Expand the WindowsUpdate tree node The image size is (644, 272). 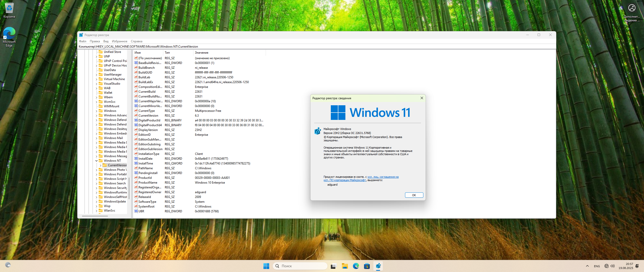[x=96, y=201]
